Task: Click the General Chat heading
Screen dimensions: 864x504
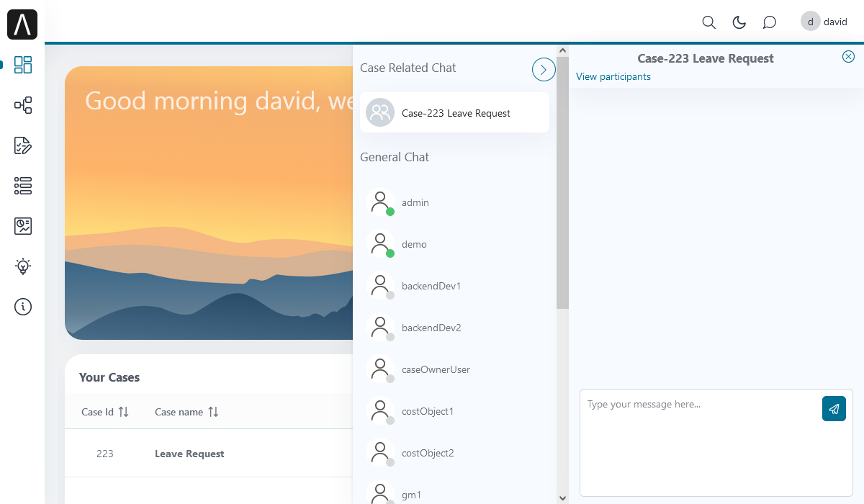Action: (x=395, y=157)
